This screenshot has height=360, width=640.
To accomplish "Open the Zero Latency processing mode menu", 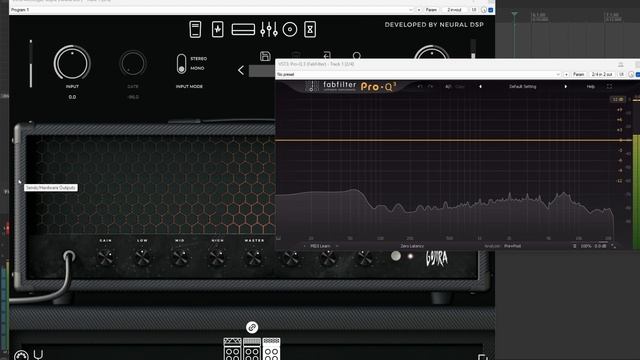I will coord(412,246).
